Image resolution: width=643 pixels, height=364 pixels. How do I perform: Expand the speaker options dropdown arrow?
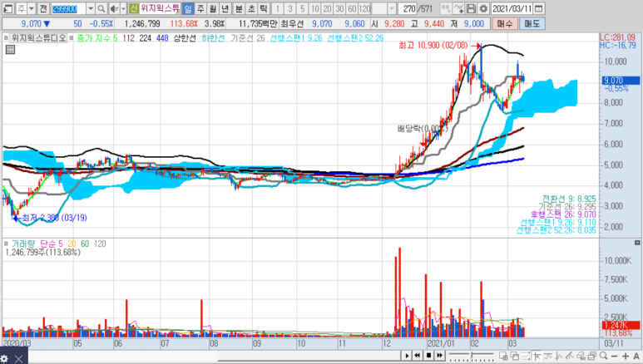pyautogui.click(x=123, y=8)
